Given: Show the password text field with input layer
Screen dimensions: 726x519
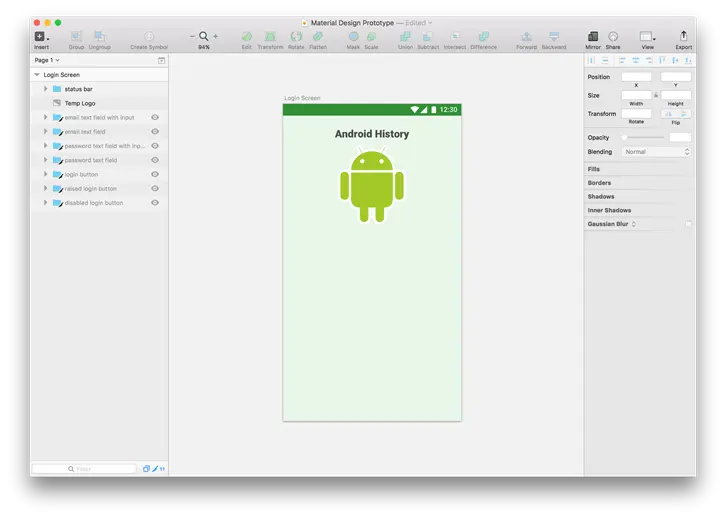Looking at the screenshot, I should coord(155,146).
